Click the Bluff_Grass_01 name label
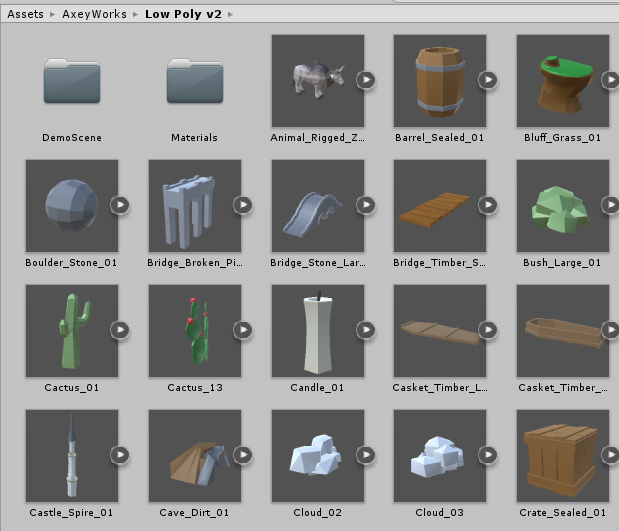 [563, 138]
